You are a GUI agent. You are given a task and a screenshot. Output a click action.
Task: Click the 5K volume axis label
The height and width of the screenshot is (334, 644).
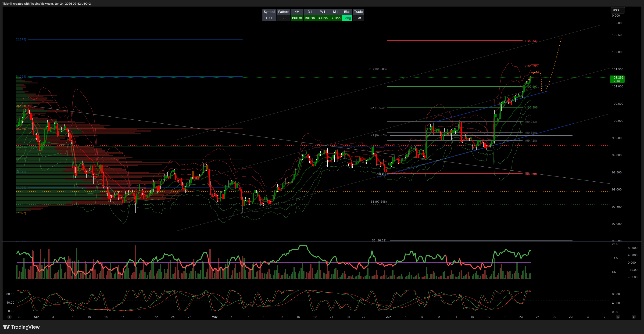[x=614, y=272]
